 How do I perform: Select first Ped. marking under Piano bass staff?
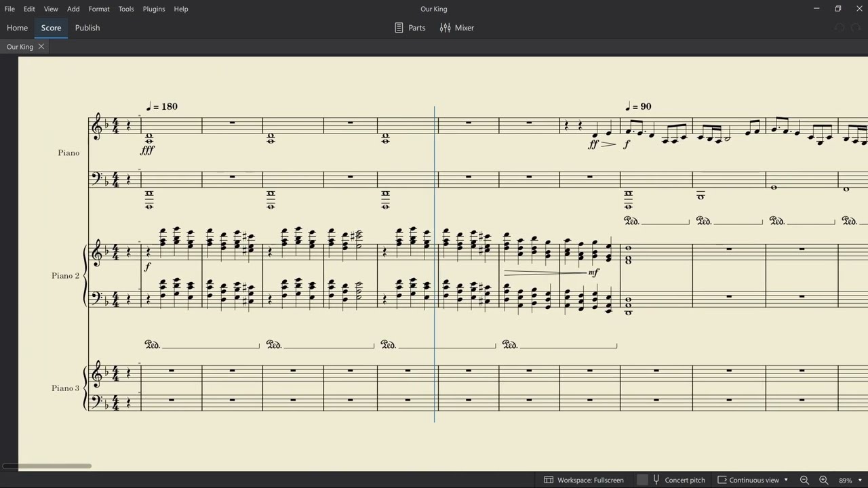(x=631, y=221)
